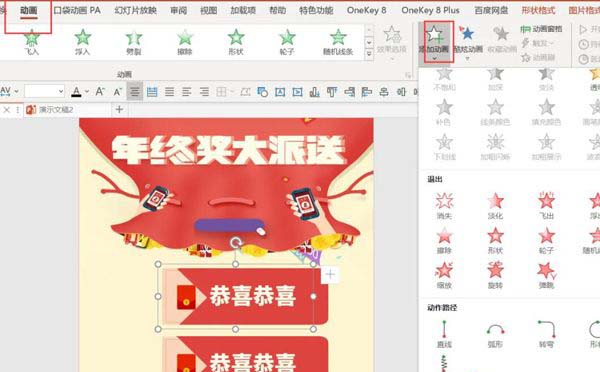Switch to the 帮助 (Help) tab
The height and width of the screenshot is (372, 600).
tap(277, 10)
